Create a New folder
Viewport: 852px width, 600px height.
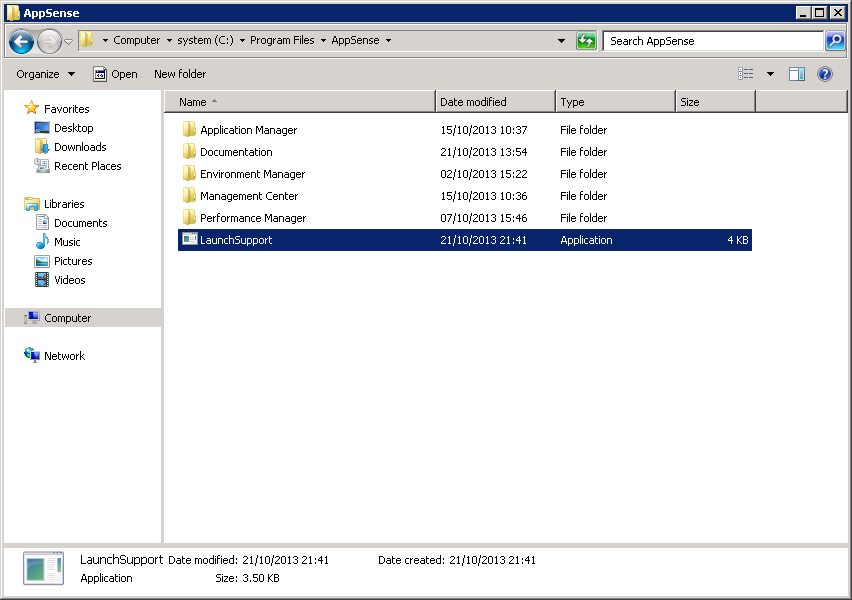[180, 74]
